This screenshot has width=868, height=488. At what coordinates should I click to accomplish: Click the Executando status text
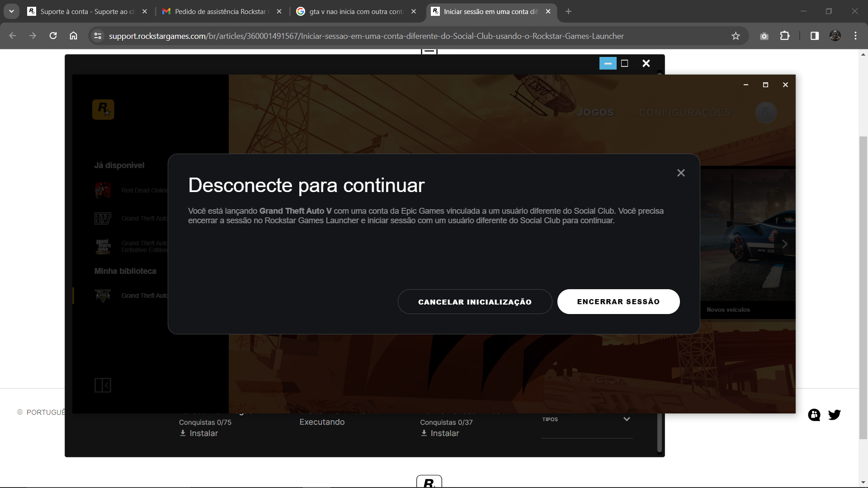point(322,422)
